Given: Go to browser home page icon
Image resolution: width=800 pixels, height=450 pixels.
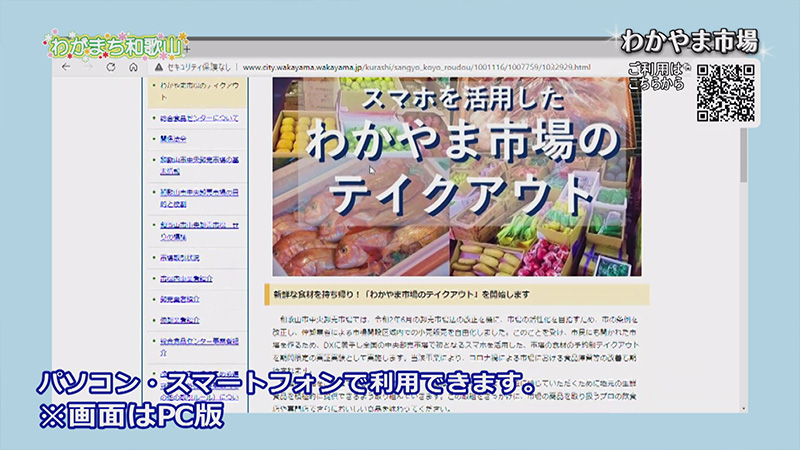Looking at the screenshot, I should click(x=133, y=68).
